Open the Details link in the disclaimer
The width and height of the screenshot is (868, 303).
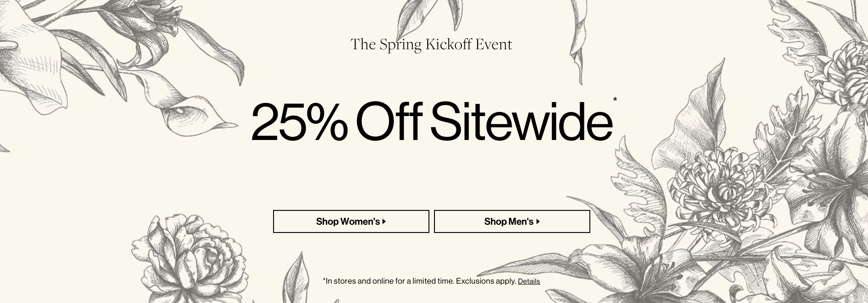point(529,281)
